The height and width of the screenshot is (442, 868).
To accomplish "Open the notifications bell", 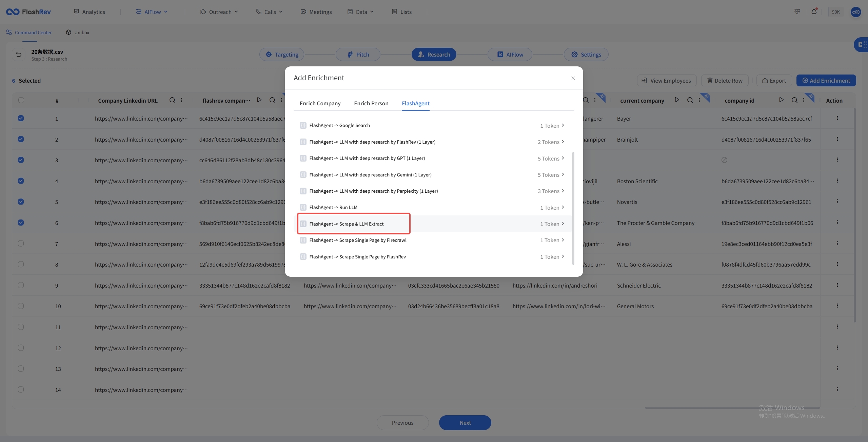I will click(x=814, y=12).
